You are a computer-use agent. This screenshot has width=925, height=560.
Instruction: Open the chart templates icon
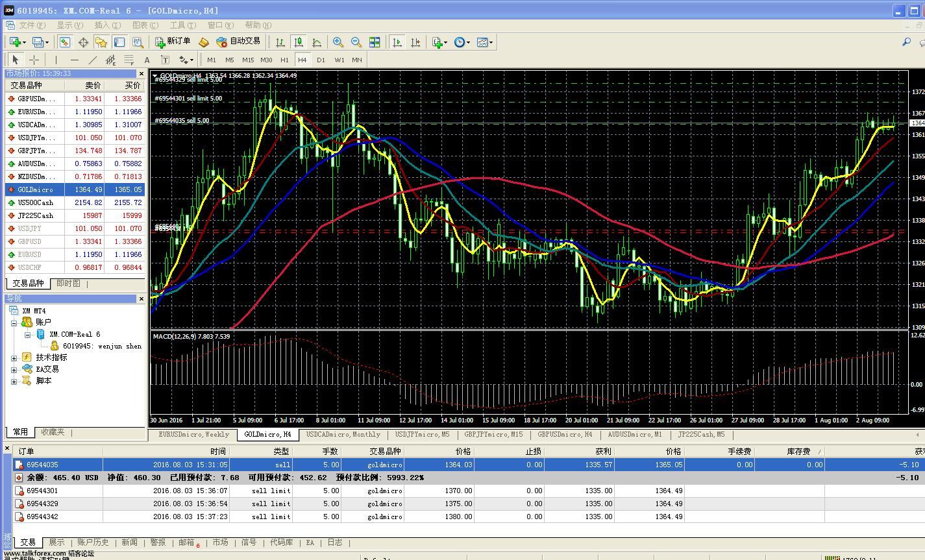482,42
